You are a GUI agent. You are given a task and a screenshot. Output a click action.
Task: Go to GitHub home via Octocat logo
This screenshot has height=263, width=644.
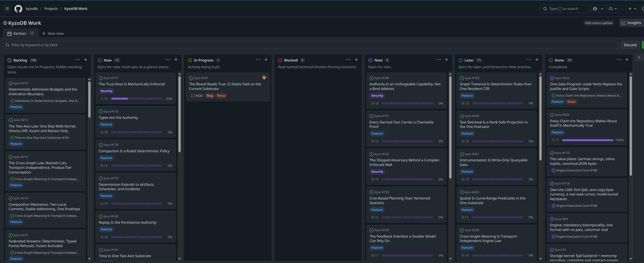[x=18, y=8]
